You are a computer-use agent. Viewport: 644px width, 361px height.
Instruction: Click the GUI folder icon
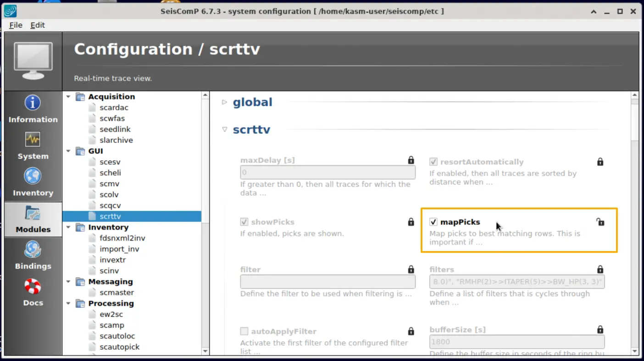pos(80,151)
